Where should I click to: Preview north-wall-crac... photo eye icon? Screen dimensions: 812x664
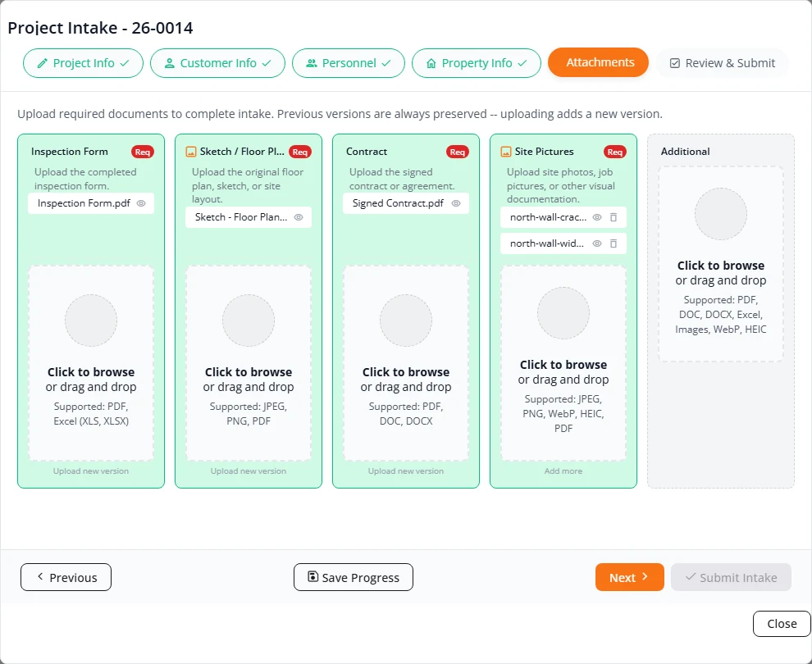pyautogui.click(x=597, y=217)
